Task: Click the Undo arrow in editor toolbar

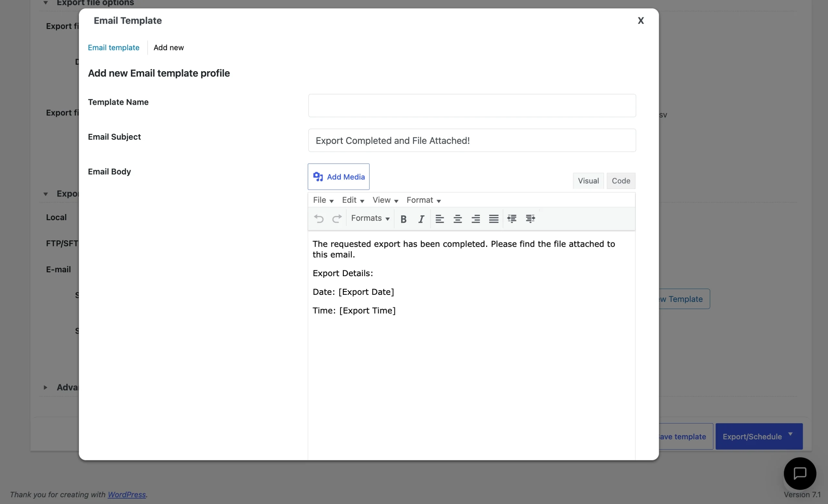Action: coord(319,219)
